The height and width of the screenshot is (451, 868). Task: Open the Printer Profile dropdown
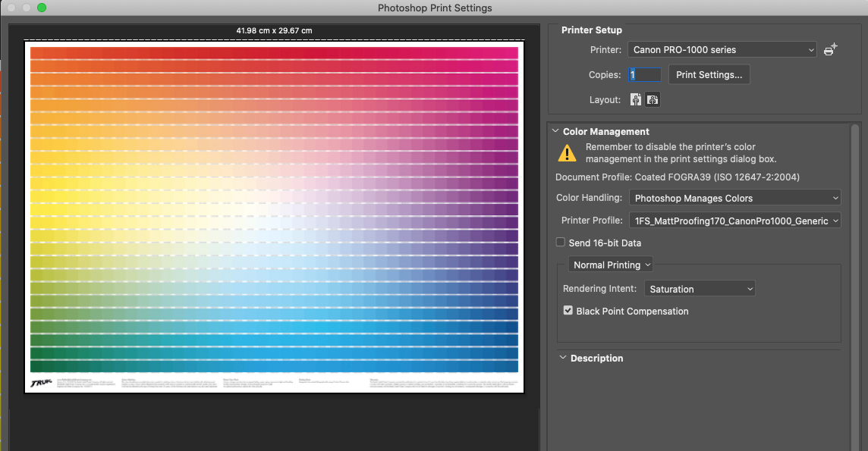click(x=734, y=220)
